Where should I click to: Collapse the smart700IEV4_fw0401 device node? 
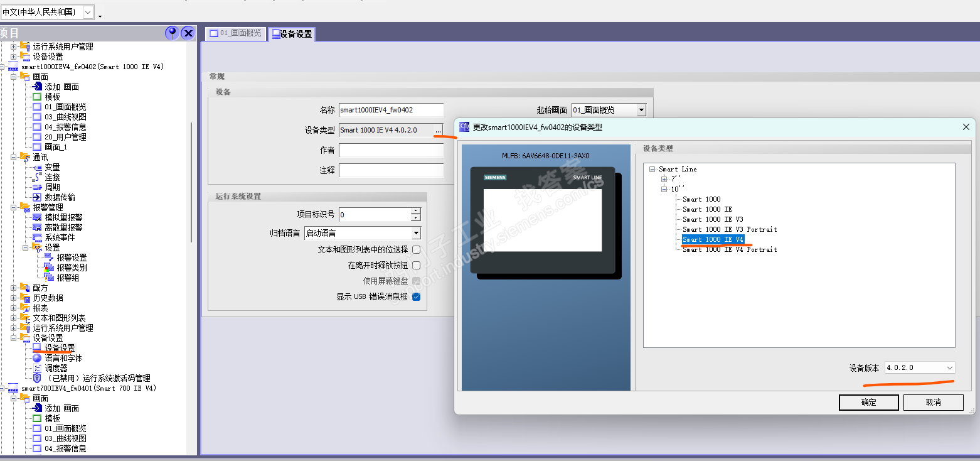coord(3,388)
